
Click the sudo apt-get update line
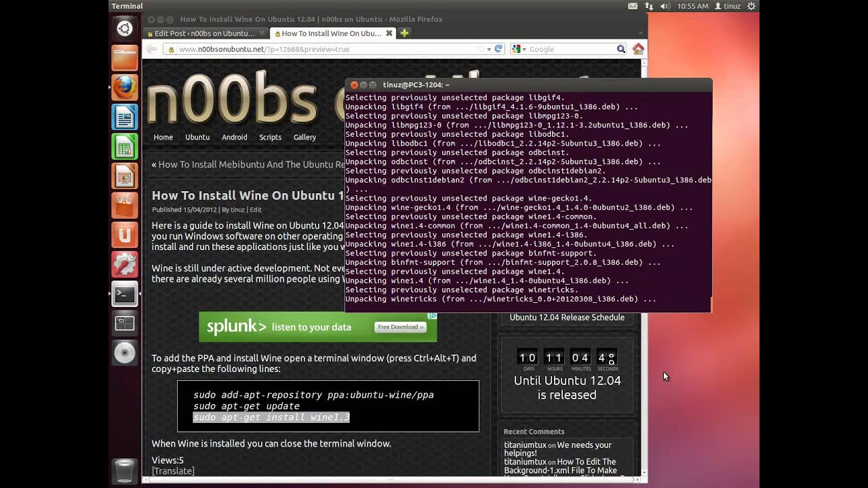click(x=246, y=406)
